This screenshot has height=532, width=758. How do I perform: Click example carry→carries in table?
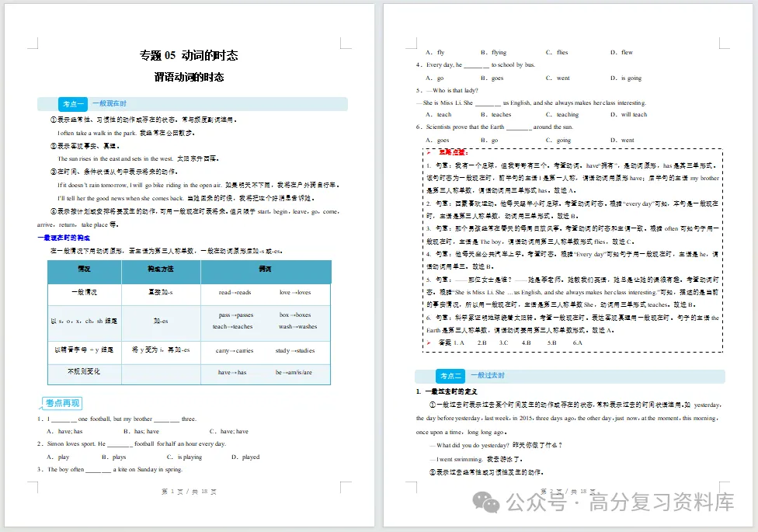235,350
